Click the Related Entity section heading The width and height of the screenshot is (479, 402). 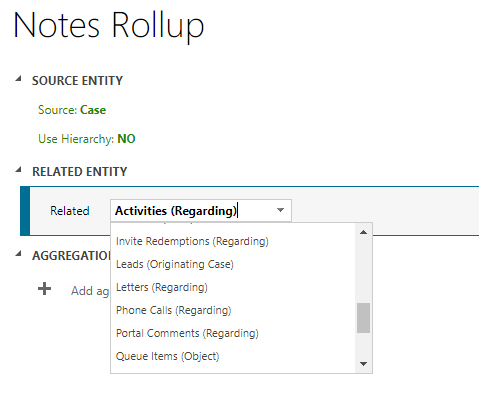pyautogui.click(x=80, y=172)
